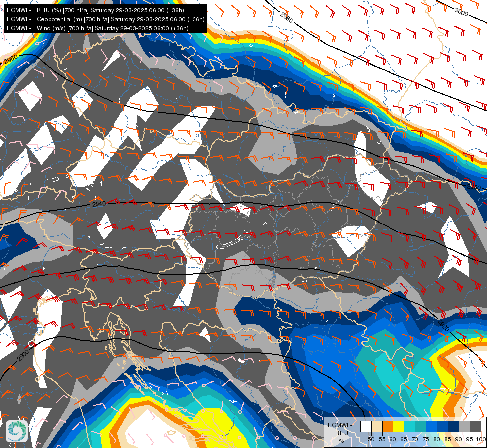Select the white below-50% legend swatch
This screenshot has width=487, height=448.
[x=366, y=426]
